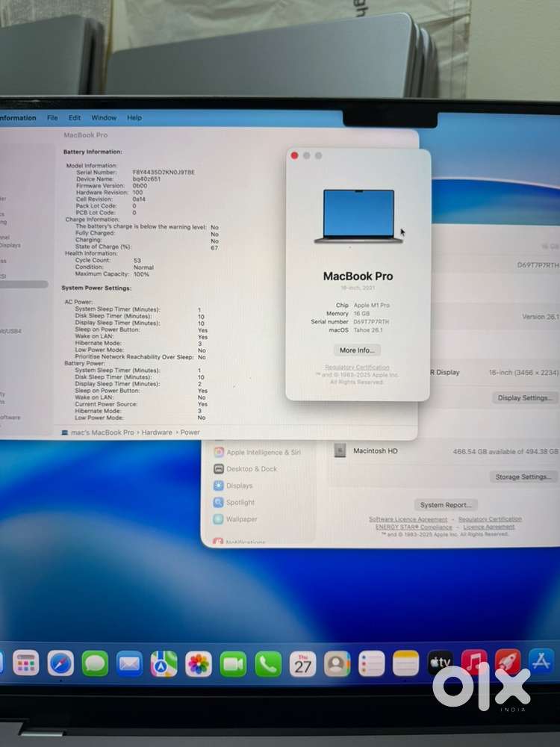Screen dimensions: 560x747
Task: Select Desktop & Dock in sidebar
Action: point(251,469)
